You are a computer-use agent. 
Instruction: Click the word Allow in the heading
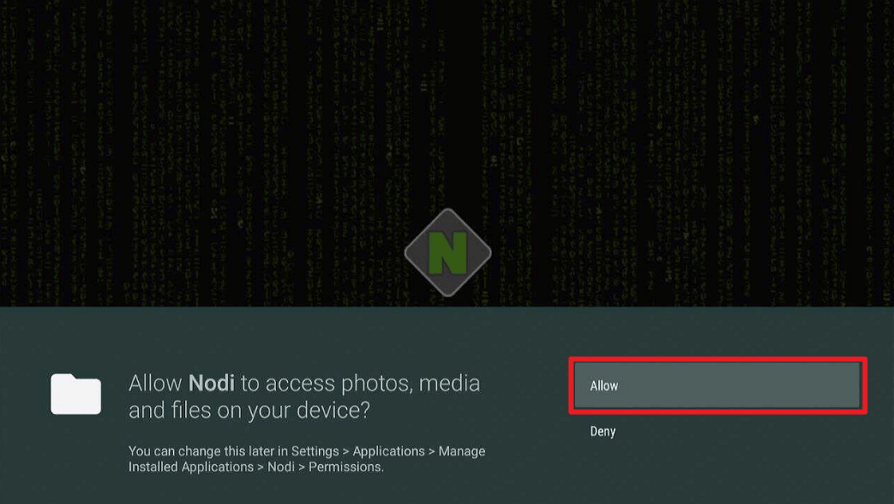(155, 383)
